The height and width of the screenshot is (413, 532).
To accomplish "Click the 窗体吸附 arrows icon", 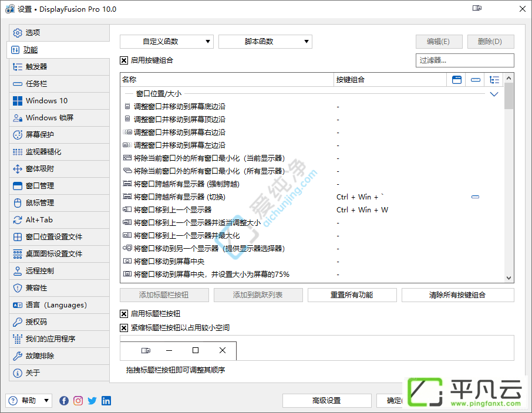I will (18, 169).
